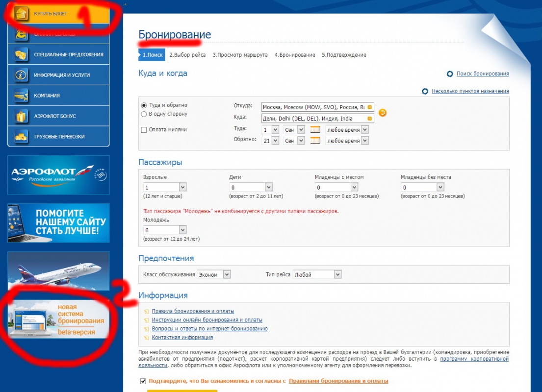This screenshot has width=542, height=392.
Task: Click the swap origin and destination icon
Action: point(383,113)
